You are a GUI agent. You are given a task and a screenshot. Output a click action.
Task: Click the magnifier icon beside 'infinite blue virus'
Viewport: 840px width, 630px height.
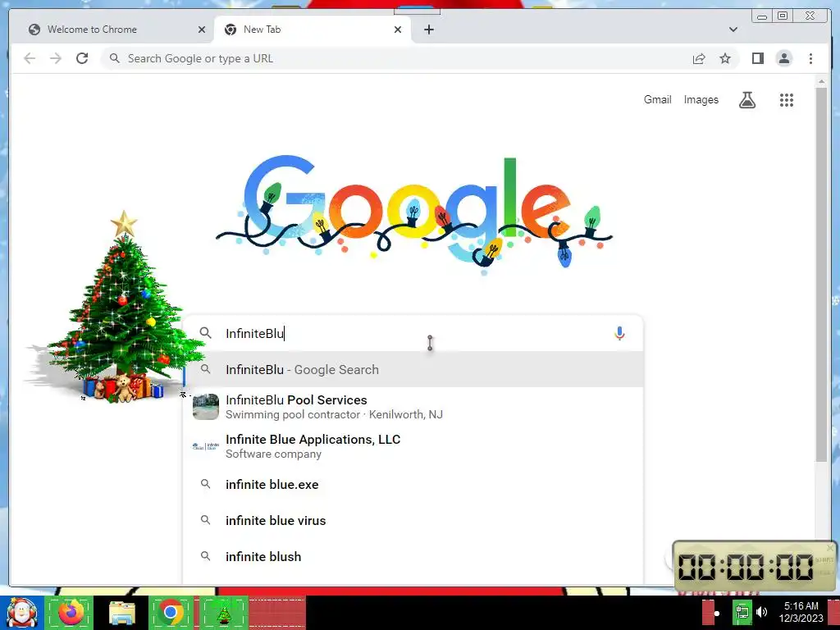click(x=206, y=519)
